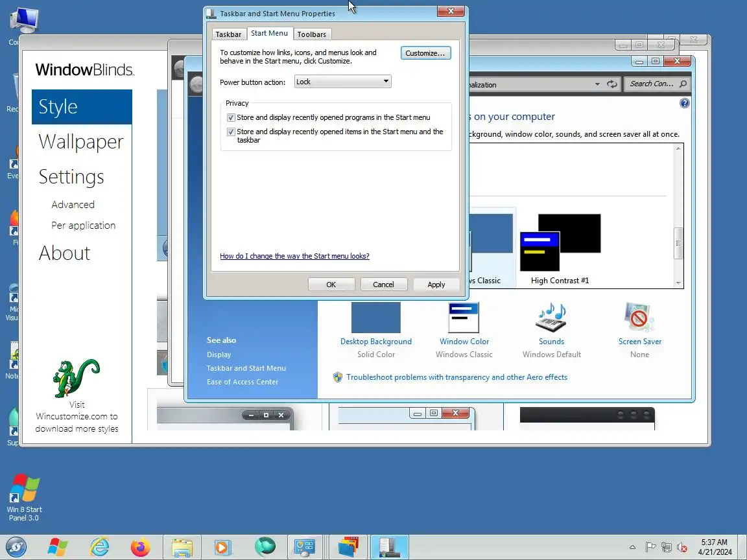Open the Window Color icon
Image resolution: width=747 pixels, height=560 pixels.
464,318
